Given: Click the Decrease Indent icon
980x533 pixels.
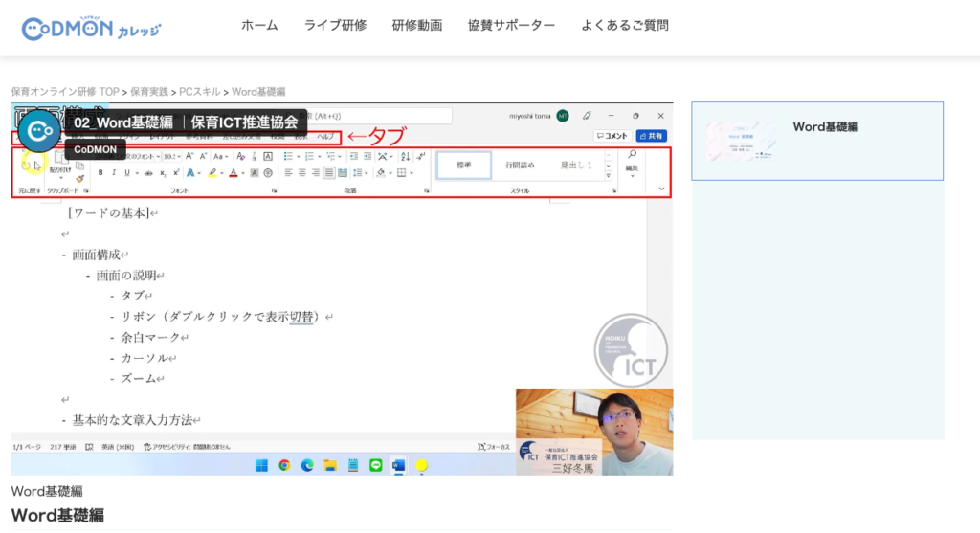Looking at the screenshot, I should point(354,156).
